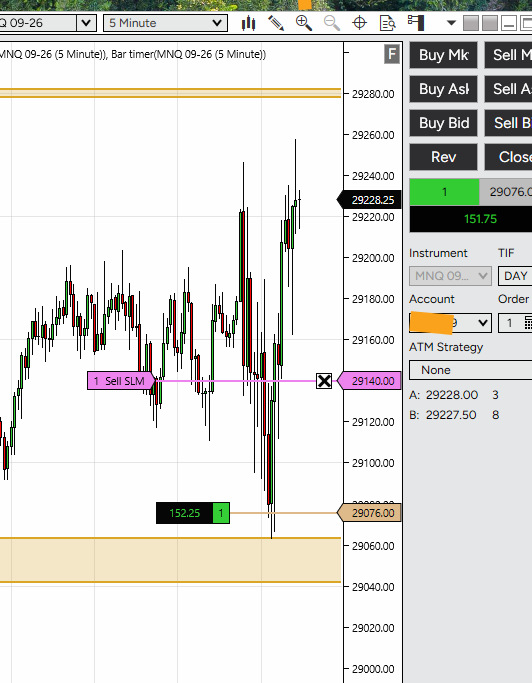The width and height of the screenshot is (532, 683).
Task: Click the 29060.00 price axis label
Action: pyautogui.click(x=373, y=546)
